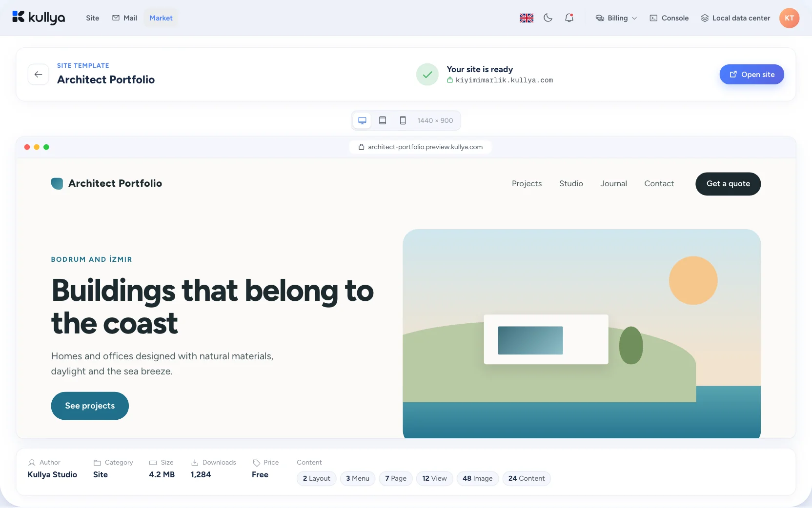Click the Kullya Studio author name

(52, 475)
